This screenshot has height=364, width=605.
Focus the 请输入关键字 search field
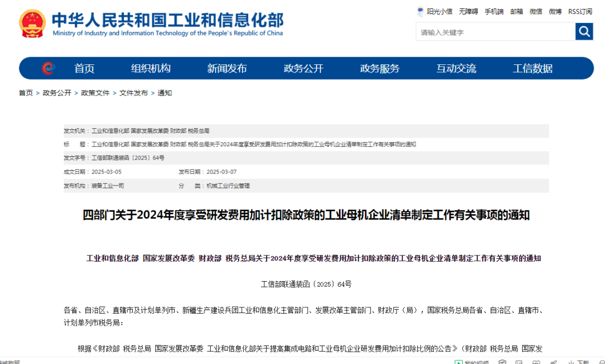pyautogui.click(x=495, y=32)
